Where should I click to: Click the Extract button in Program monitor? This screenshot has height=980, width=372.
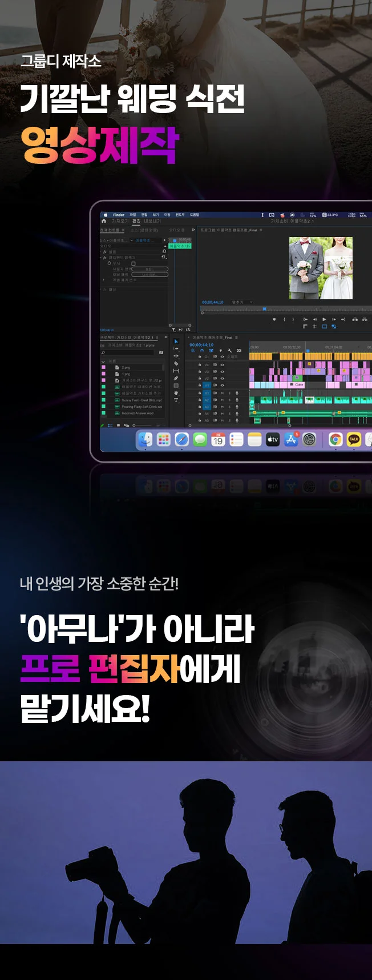(364, 319)
